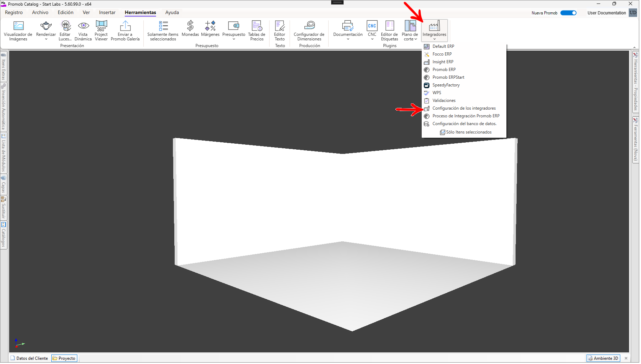Switch to the Proyecto tab
The width and height of the screenshot is (641, 364).
(x=64, y=358)
